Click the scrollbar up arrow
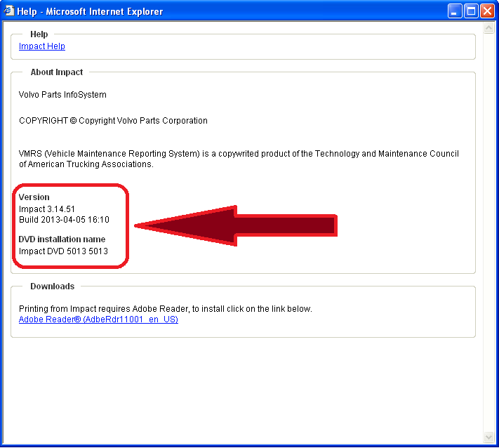The height and width of the screenshot is (448, 499). tap(488, 28)
